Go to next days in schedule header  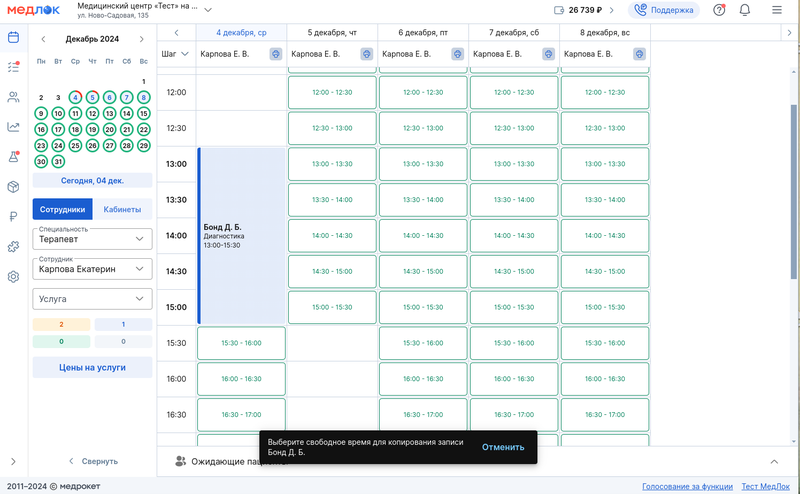click(789, 33)
